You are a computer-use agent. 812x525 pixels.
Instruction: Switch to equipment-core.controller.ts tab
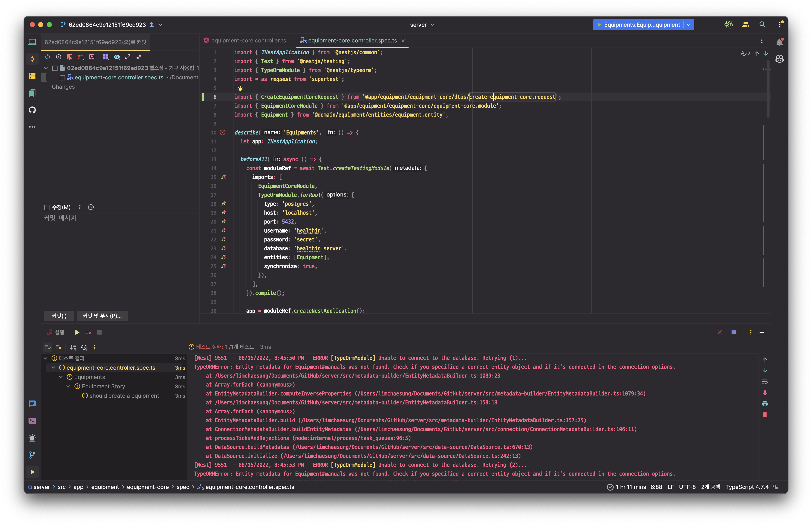pyautogui.click(x=248, y=40)
